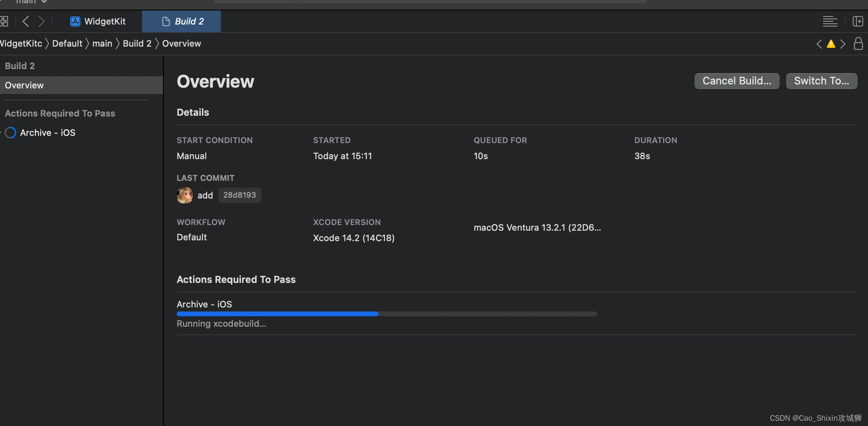
Task: Click the 'Default' workflow value
Action: tap(192, 237)
